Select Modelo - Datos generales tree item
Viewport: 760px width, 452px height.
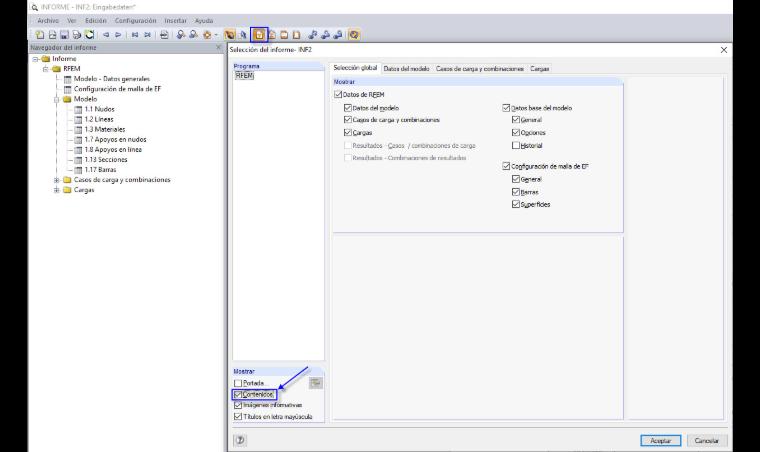pyautogui.click(x=111, y=79)
